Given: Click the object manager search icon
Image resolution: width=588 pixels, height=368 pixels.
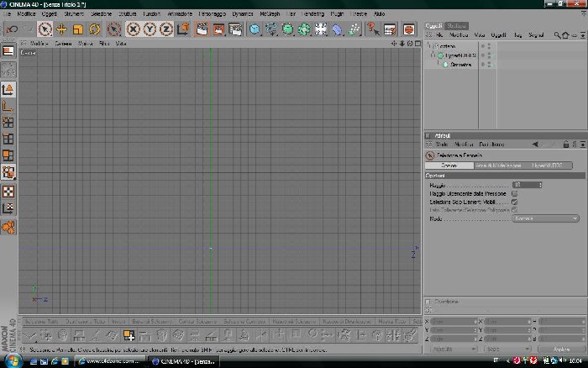Looking at the screenshot, I should (x=557, y=35).
